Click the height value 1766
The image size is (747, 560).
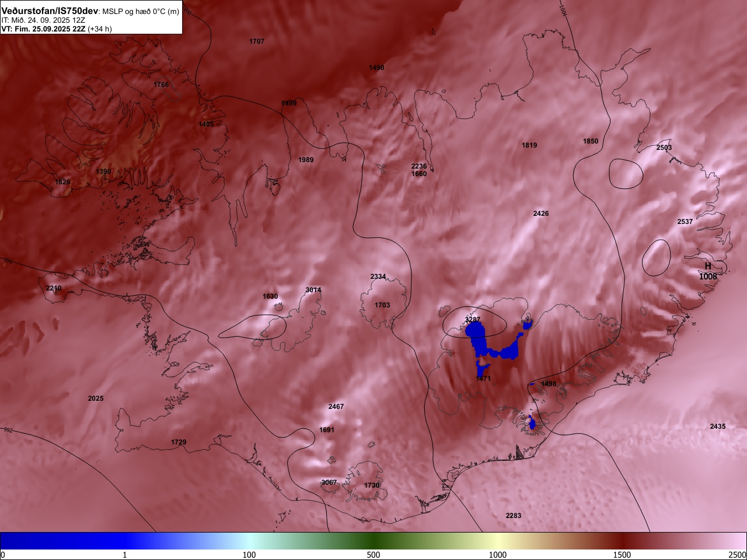coord(161,85)
